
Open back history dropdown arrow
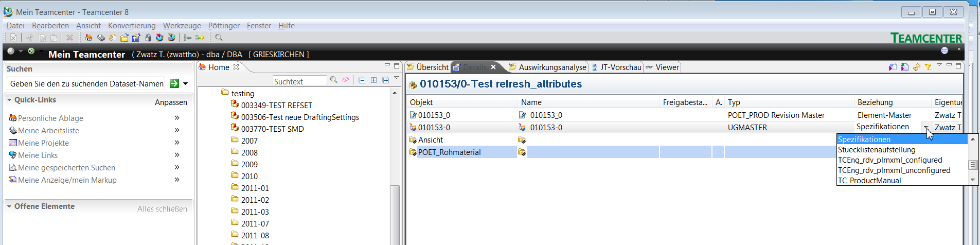pos(21,51)
